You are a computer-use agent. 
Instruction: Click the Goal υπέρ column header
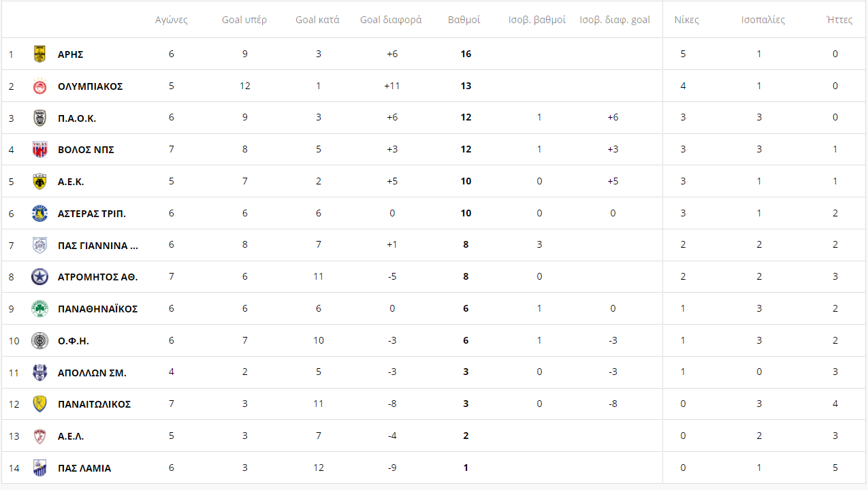[244, 20]
